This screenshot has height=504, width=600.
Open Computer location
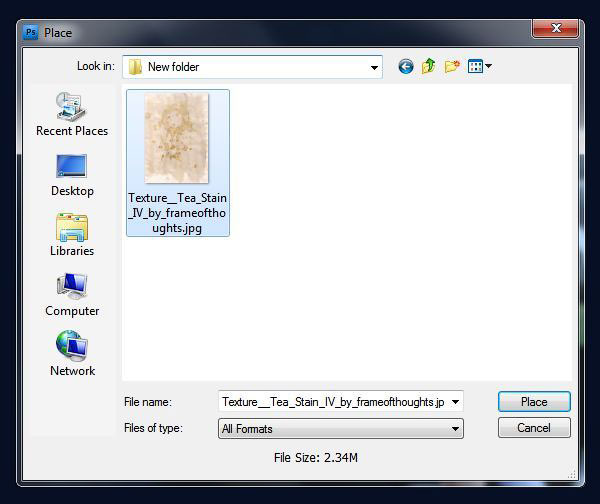tap(72, 295)
